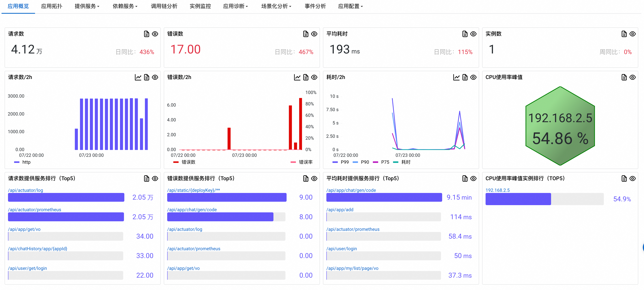The width and height of the screenshot is (644, 290).
Task: Click the chart icon on 请求数/2h panel
Action: click(138, 77)
